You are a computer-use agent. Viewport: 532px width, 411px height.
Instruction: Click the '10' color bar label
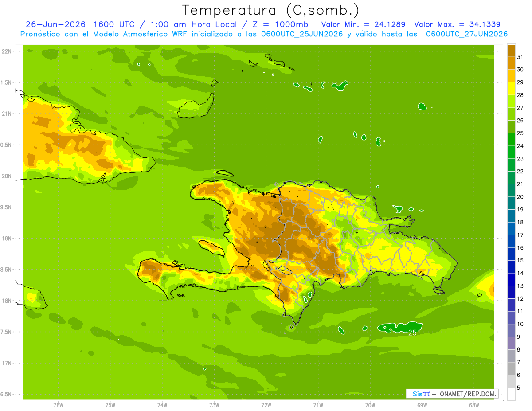(520, 324)
